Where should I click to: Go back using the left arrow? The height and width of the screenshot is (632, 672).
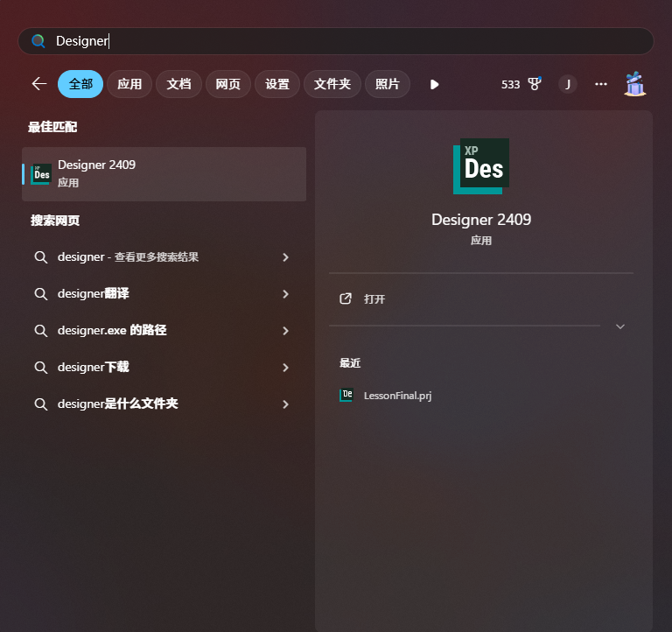click(39, 84)
